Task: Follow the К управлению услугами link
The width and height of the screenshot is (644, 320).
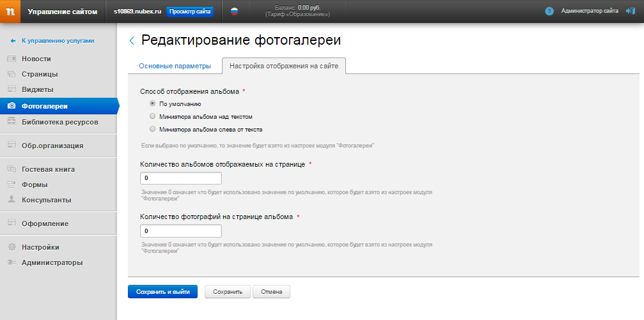Action: [58, 41]
